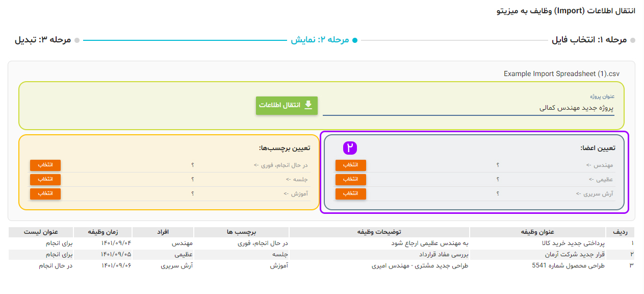Click the عنوان وظیفه column header
This screenshot has width=644, height=294.
537,232
